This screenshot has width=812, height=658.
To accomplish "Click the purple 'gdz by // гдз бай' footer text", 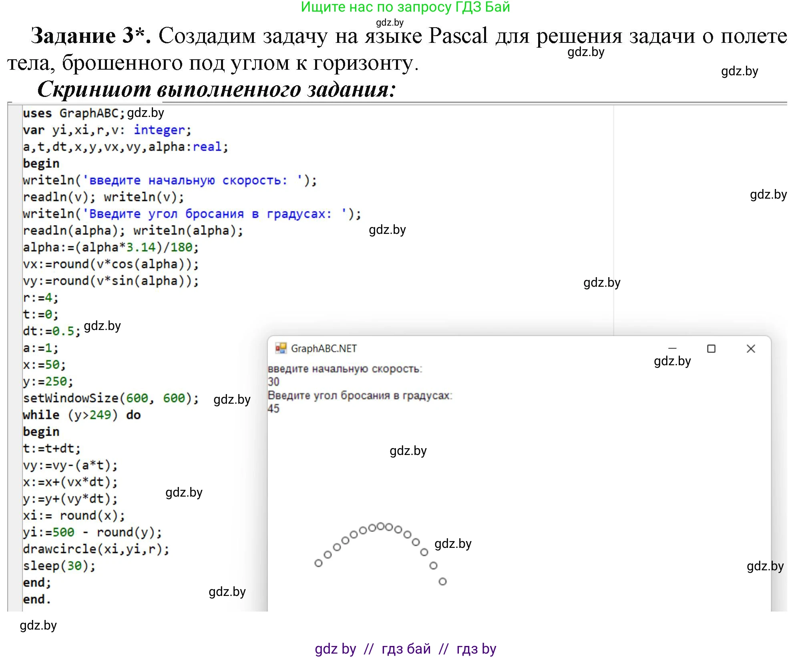I will [405, 648].
